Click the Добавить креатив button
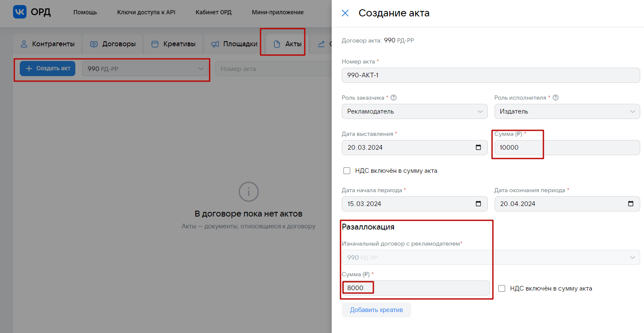Viewport: 644px width, 333px height. [376, 310]
